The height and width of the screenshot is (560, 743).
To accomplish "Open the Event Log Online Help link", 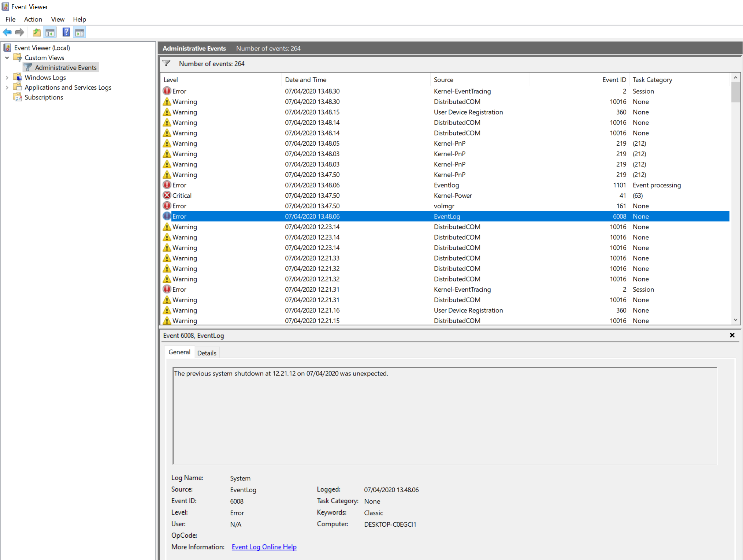I will [264, 547].
